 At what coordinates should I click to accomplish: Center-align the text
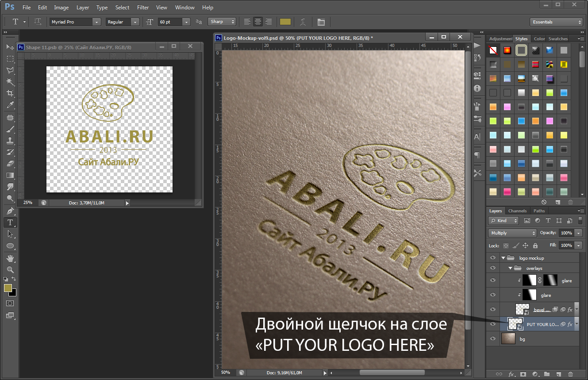point(257,22)
